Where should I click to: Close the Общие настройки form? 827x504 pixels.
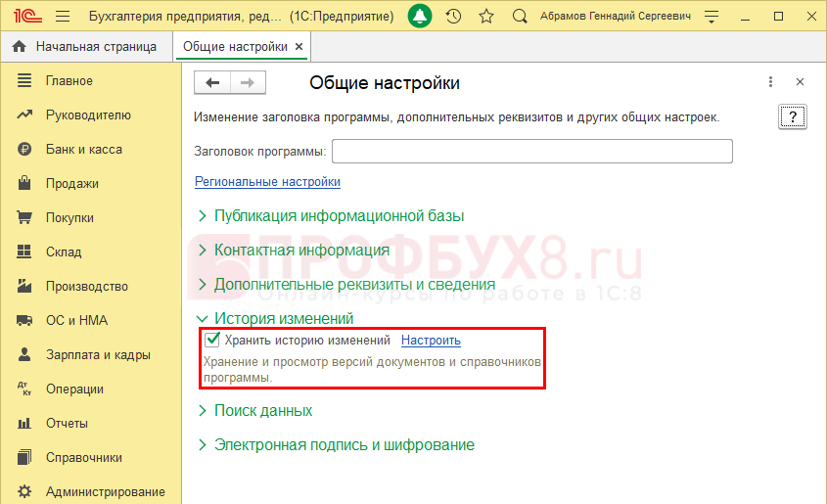[x=801, y=81]
